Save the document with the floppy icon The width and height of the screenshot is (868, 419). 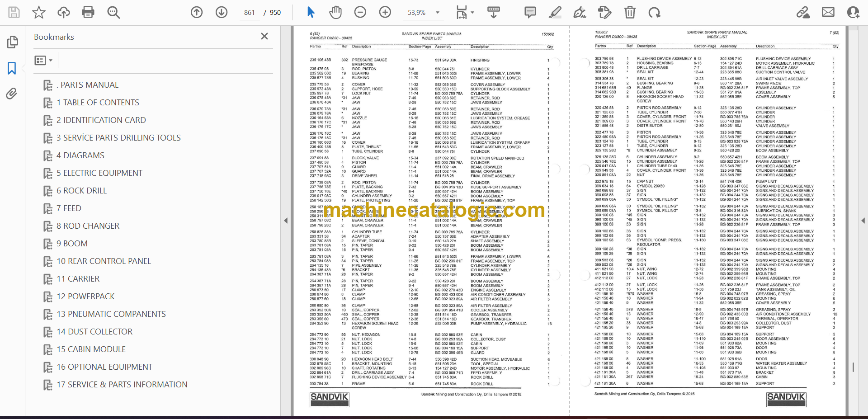point(14,12)
